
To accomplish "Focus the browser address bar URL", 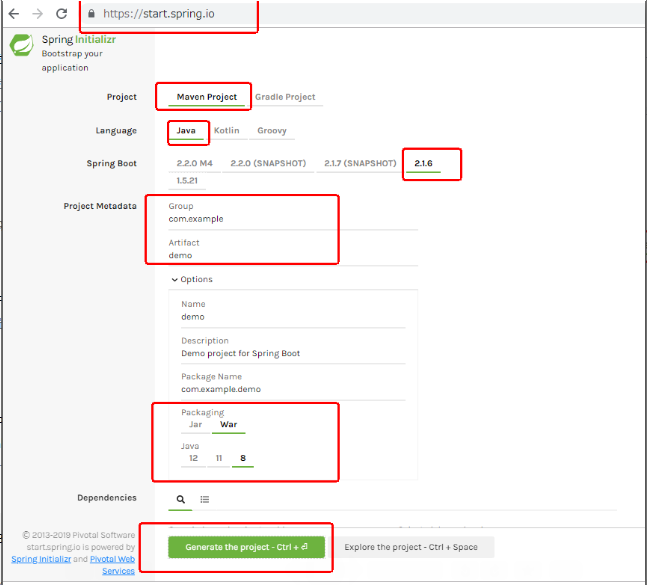I will pyautogui.click(x=159, y=14).
